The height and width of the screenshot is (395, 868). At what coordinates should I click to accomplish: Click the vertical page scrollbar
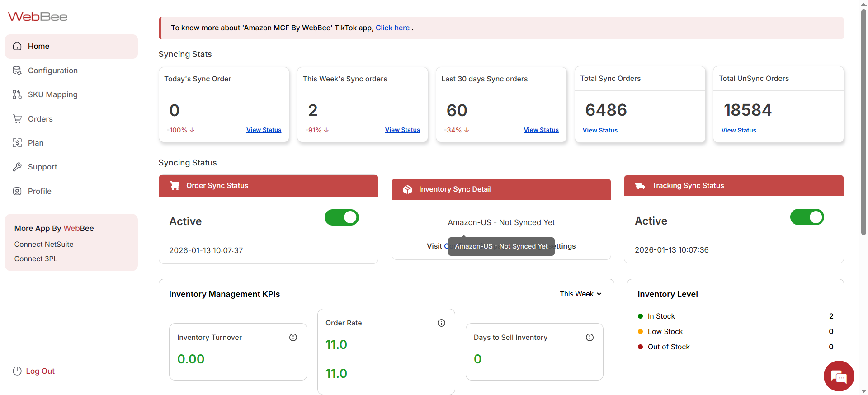click(x=863, y=122)
